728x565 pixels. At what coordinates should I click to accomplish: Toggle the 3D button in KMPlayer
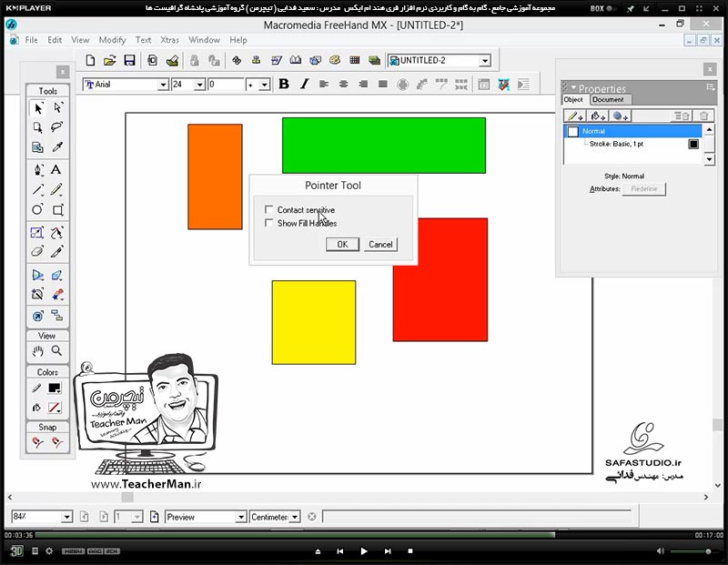[16, 551]
